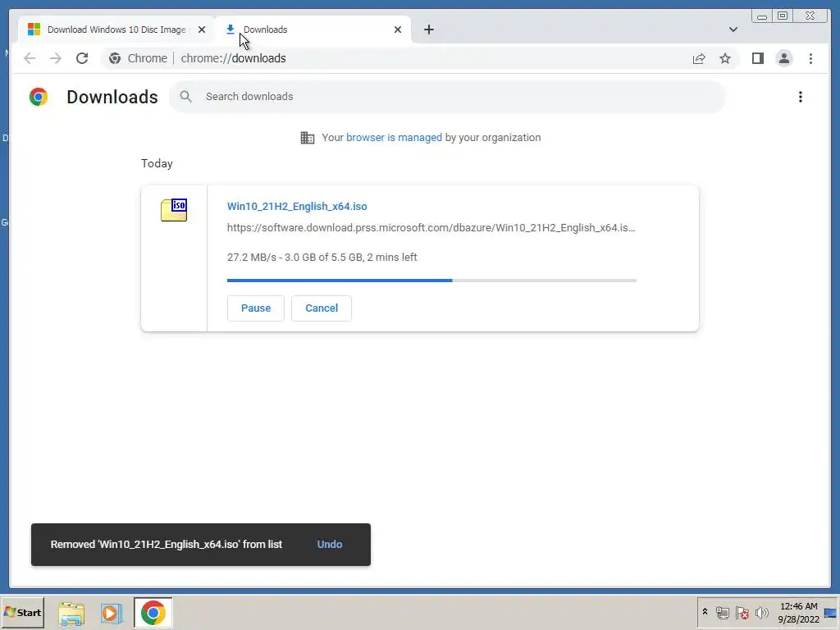Screen dimensions: 840x630
Task: Click the Microsoft logo favicon on first tab
Action: (34, 30)
